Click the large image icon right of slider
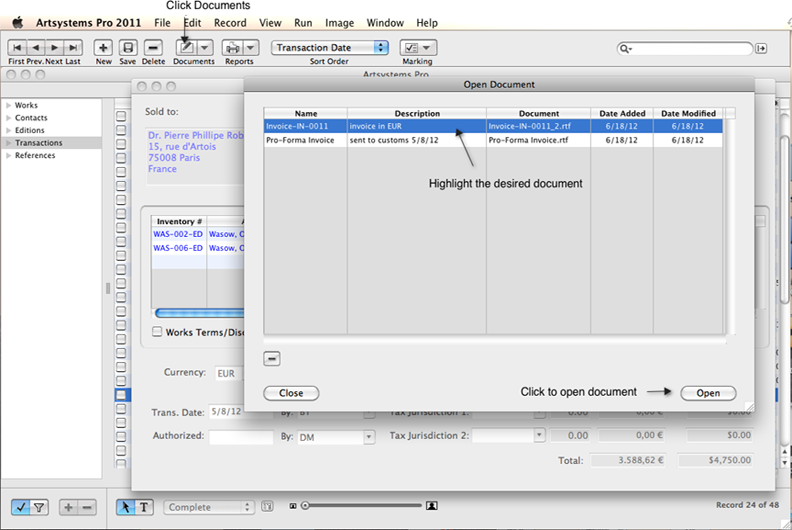 tap(432, 506)
